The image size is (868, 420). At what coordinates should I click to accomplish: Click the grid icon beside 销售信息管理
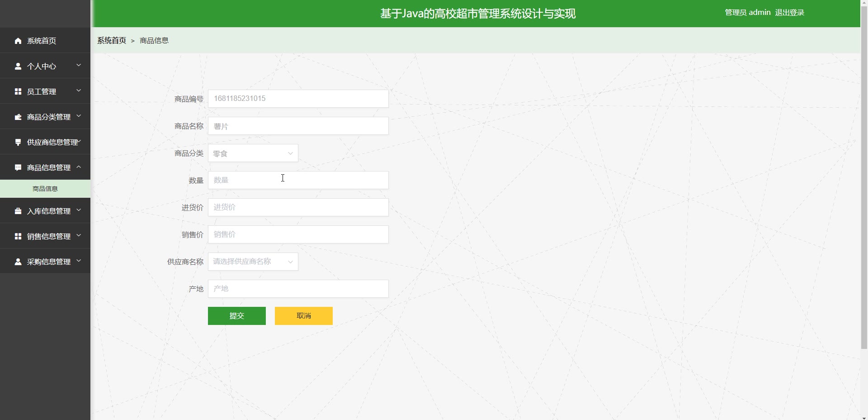18,236
